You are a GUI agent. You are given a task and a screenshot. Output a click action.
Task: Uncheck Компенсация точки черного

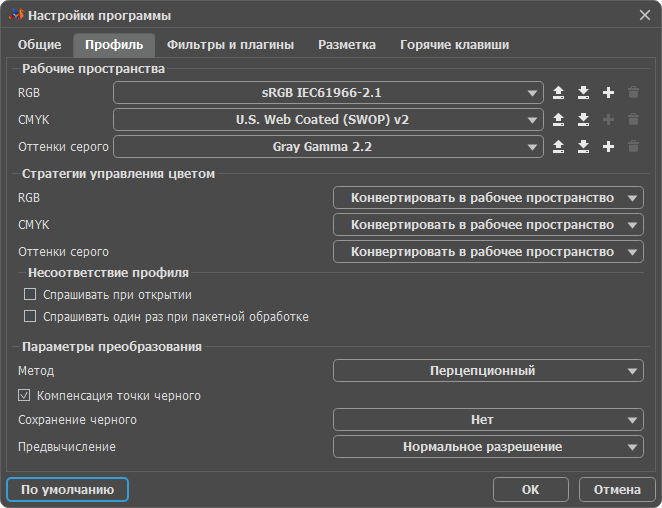click(x=24, y=395)
